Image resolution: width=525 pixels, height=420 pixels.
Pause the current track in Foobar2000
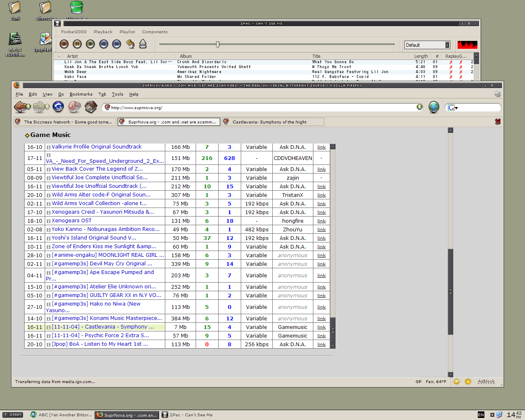tap(77, 44)
